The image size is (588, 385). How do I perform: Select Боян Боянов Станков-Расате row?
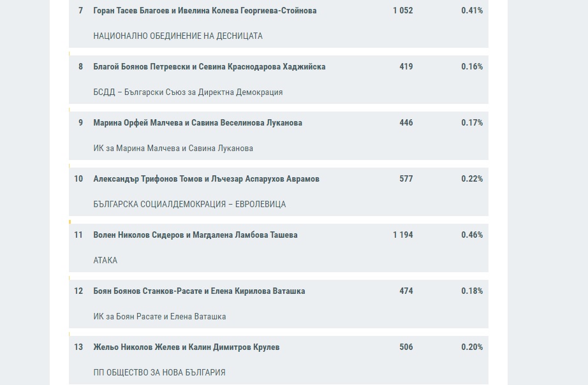click(278, 304)
